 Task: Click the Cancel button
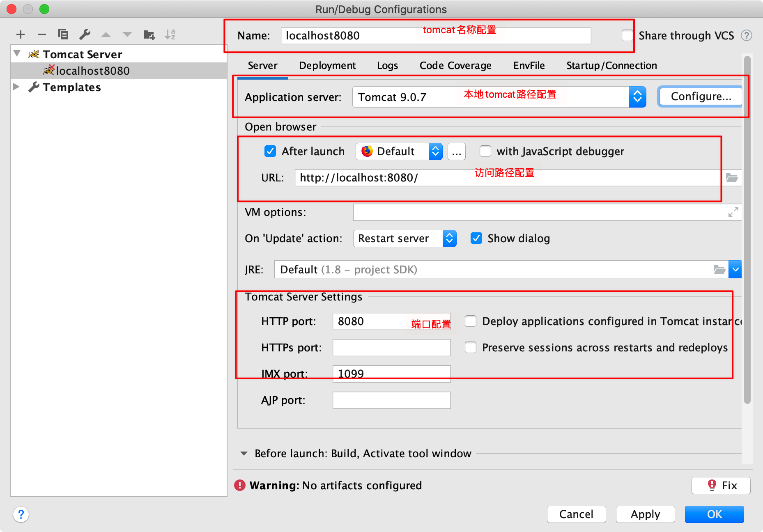(x=577, y=514)
